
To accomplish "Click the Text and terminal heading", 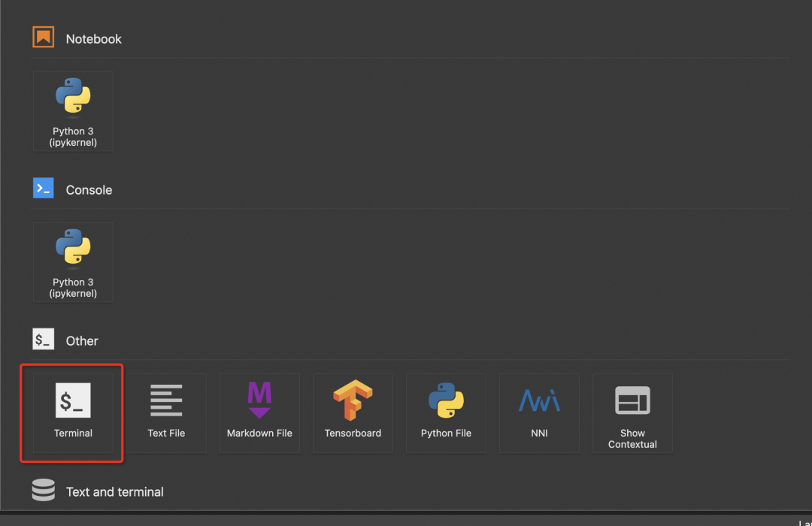I will click(114, 491).
